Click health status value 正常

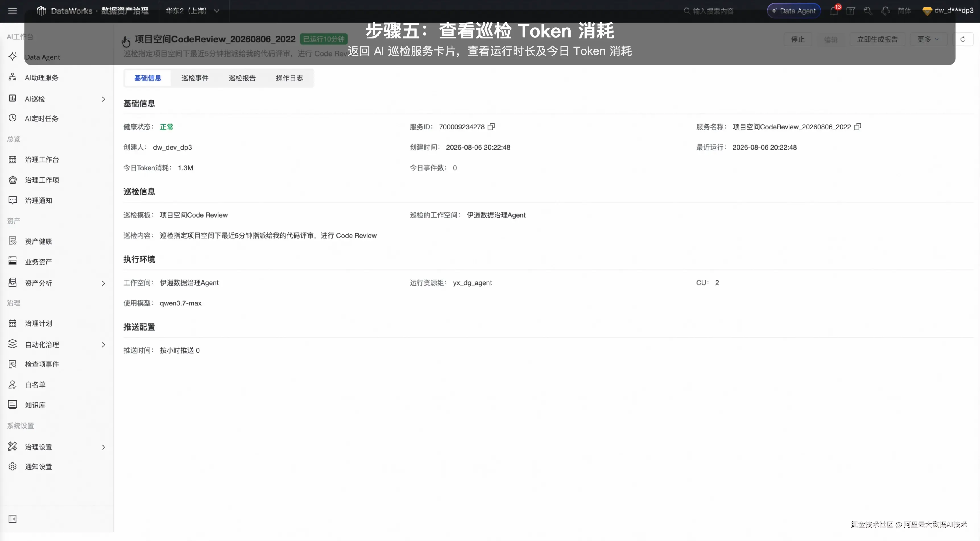click(x=167, y=127)
